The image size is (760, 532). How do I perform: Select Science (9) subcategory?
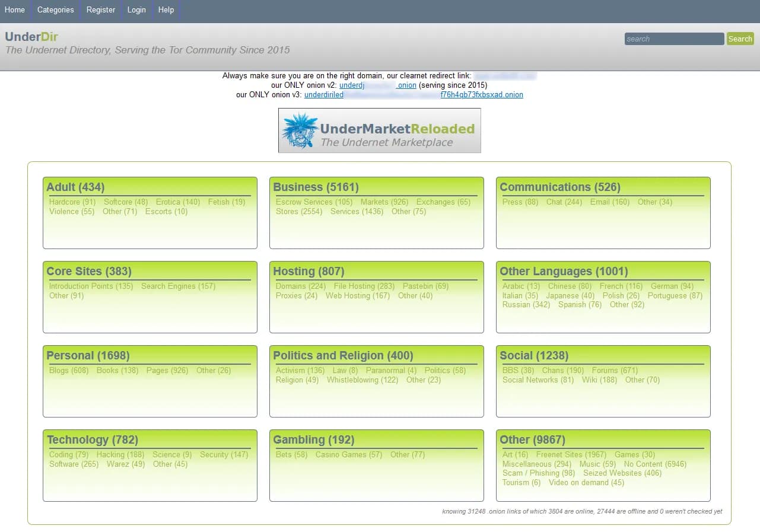172,455
